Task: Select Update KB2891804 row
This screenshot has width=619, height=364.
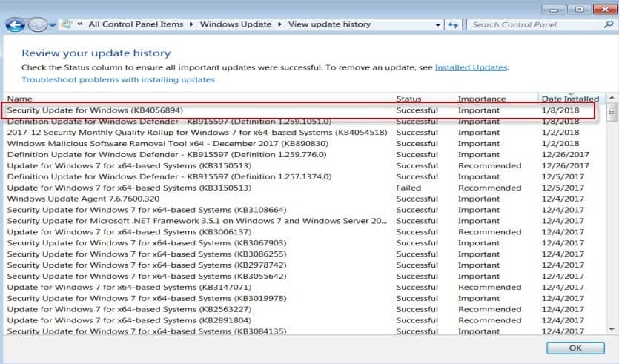Action: point(300,320)
